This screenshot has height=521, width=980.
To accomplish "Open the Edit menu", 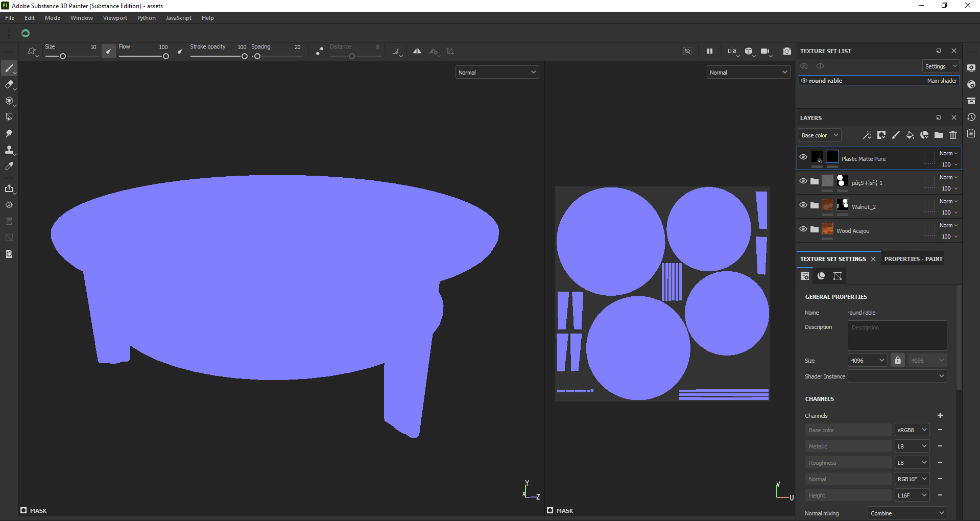I will coord(30,18).
